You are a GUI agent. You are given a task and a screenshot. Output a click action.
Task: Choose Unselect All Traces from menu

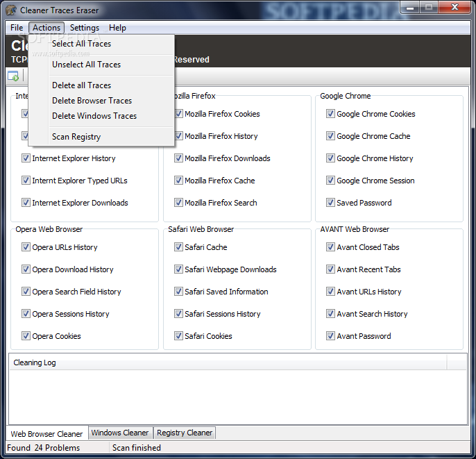101,65
